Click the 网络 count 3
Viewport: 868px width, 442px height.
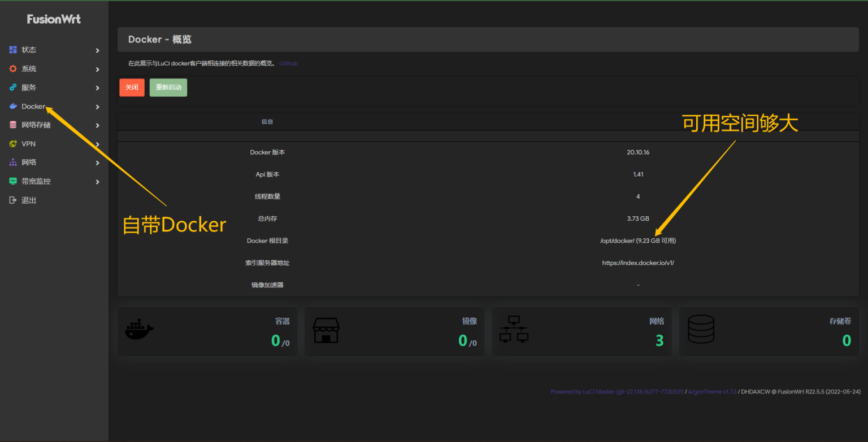659,340
